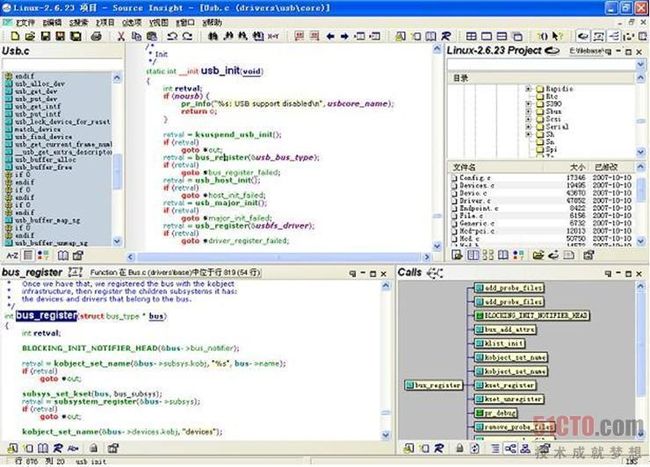Image resolution: width=650 pixels, height=467 pixels.
Task: Click the 目录 header in project panel
Action: pos(461,78)
